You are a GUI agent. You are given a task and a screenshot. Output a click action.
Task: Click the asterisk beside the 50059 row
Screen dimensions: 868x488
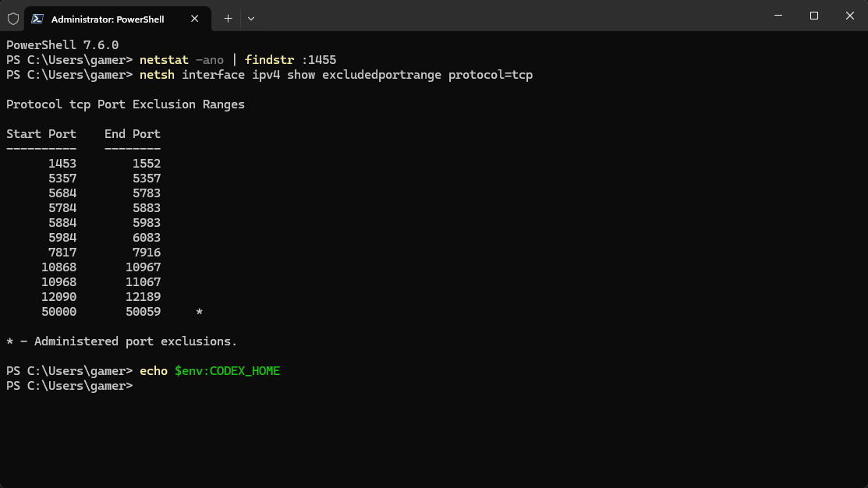200,312
